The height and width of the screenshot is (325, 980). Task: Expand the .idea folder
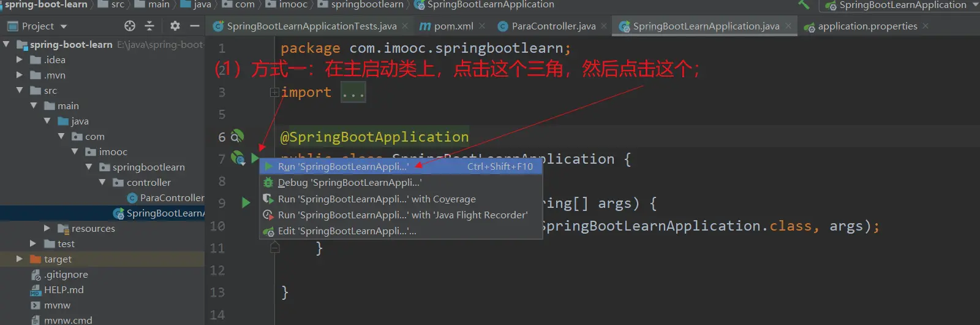coord(20,59)
